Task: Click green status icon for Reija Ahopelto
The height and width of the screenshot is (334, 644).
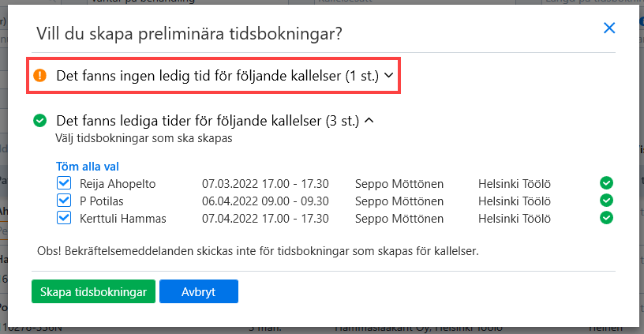Action: [606, 183]
